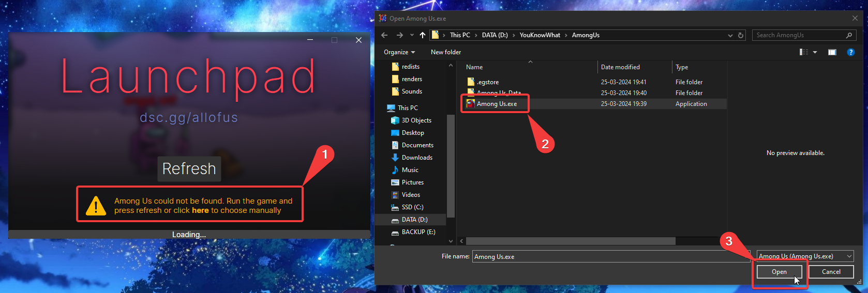Viewport: 868px width, 293px height.
Task: Click the navigation pane scroll up arrow
Action: point(451,66)
